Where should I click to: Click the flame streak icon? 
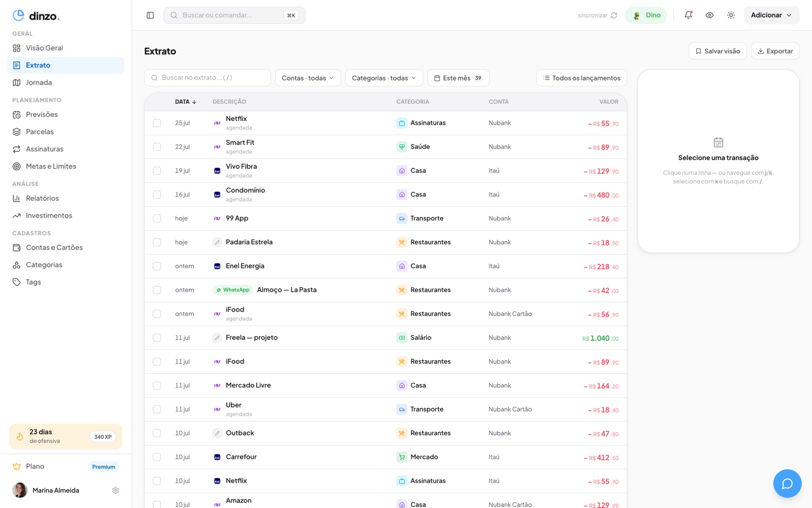point(20,436)
